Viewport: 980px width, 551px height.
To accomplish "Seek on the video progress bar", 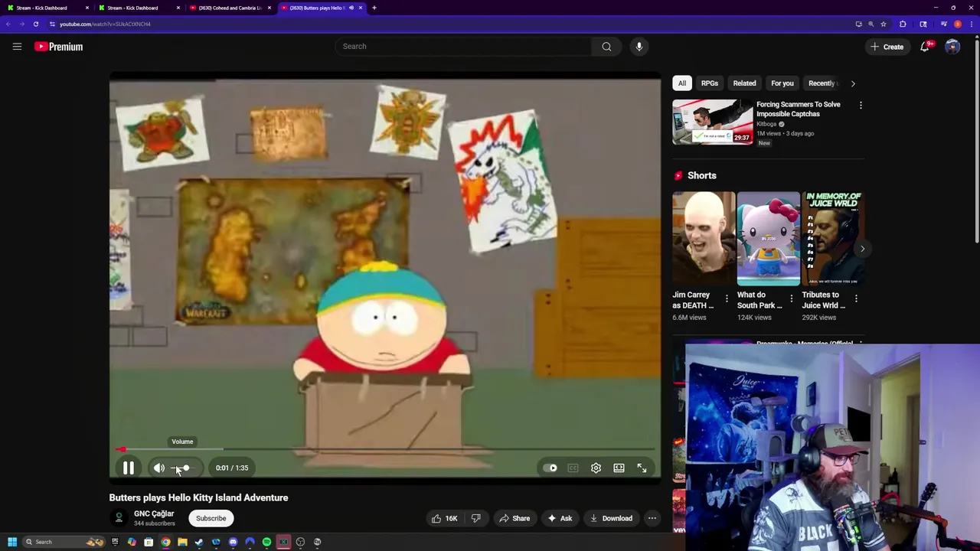I will pos(385,449).
